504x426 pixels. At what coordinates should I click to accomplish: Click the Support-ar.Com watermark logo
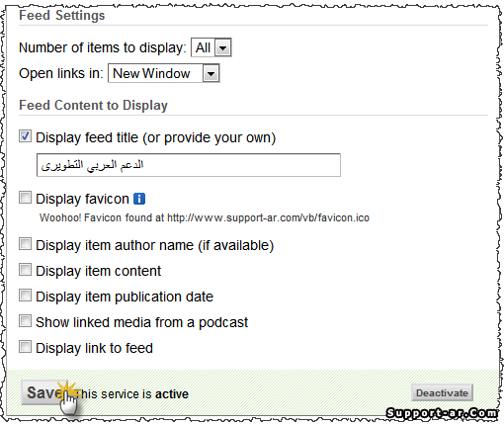443,413
